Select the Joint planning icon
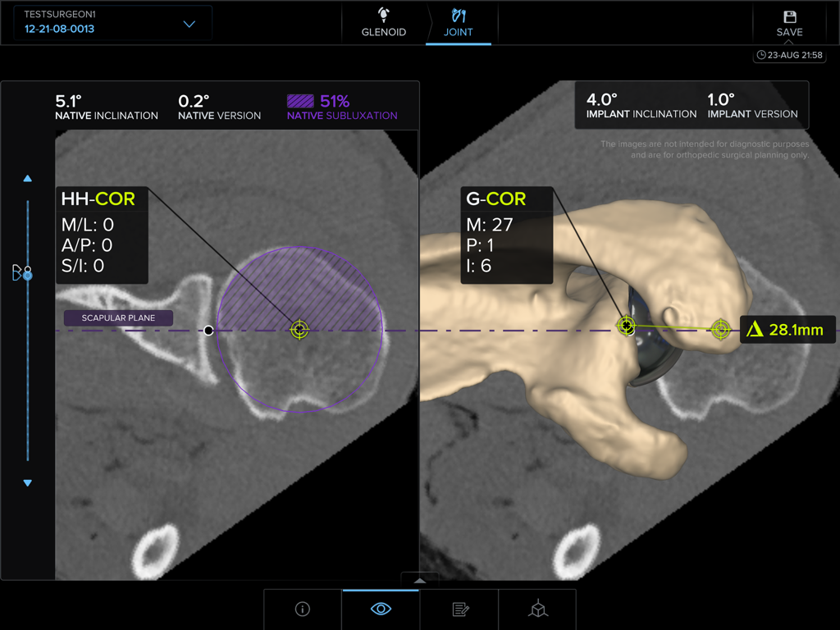Viewport: 840px width, 630px height. 459,22
